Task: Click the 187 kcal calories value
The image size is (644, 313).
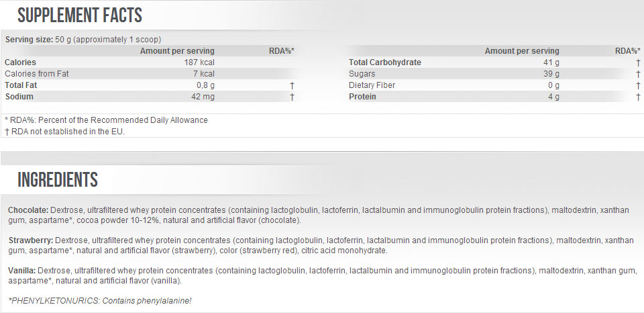Action: coord(201,62)
